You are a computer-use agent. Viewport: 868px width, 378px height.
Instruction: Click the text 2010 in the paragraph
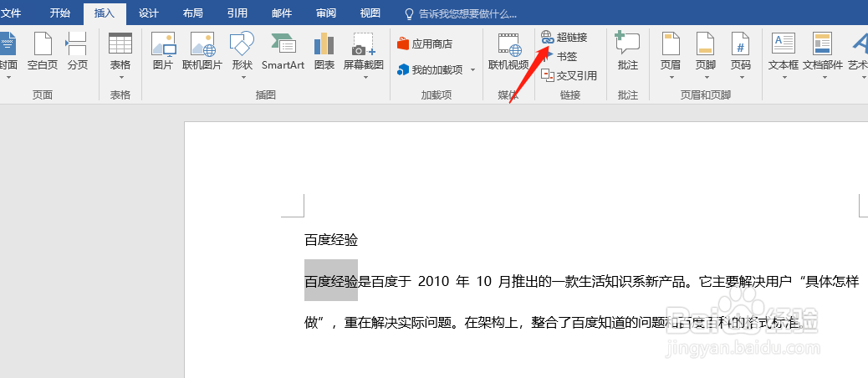[x=433, y=281]
